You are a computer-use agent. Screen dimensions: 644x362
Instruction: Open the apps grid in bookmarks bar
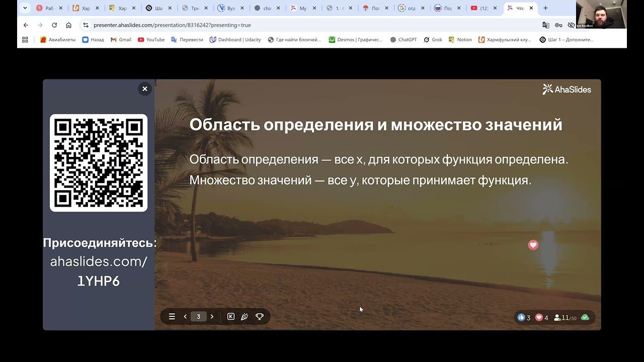[25, 40]
